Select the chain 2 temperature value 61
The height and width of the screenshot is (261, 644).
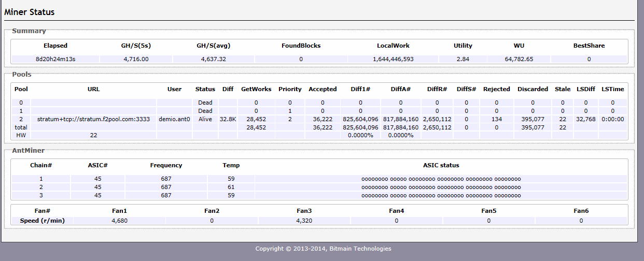(231, 187)
